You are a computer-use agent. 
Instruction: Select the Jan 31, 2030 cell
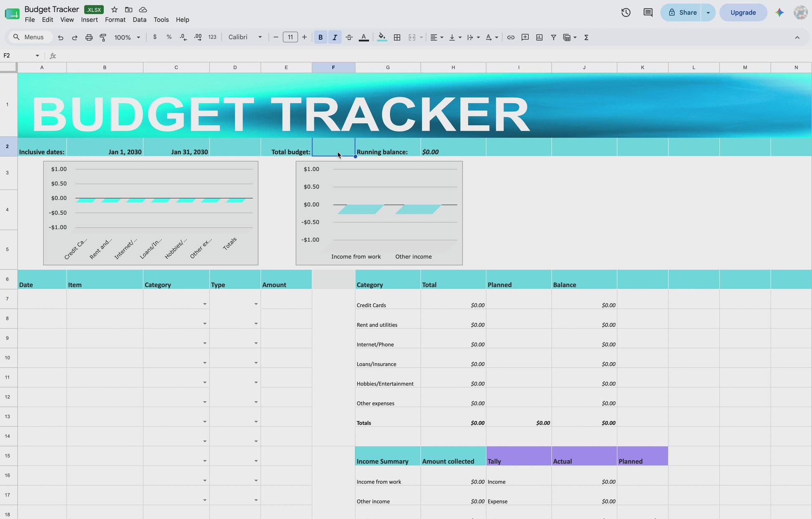[x=176, y=147]
